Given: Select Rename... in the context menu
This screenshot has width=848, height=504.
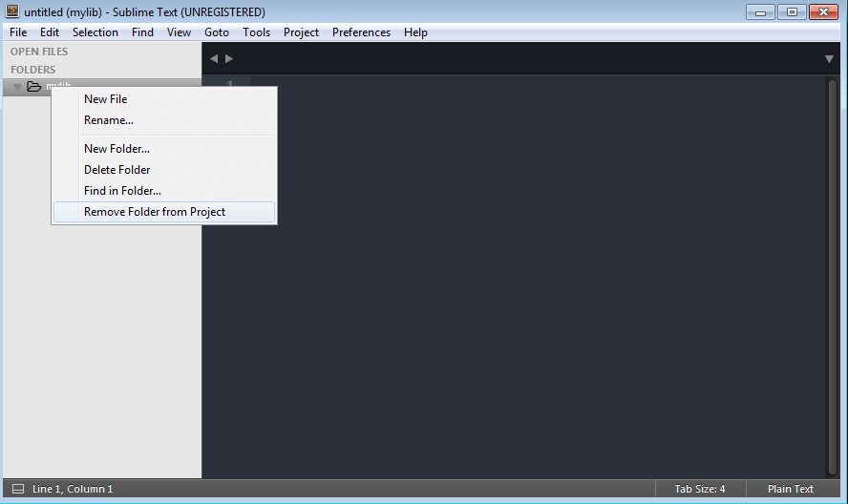Looking at the screenshot, I should pyautogui.click(x=164, y=120).
